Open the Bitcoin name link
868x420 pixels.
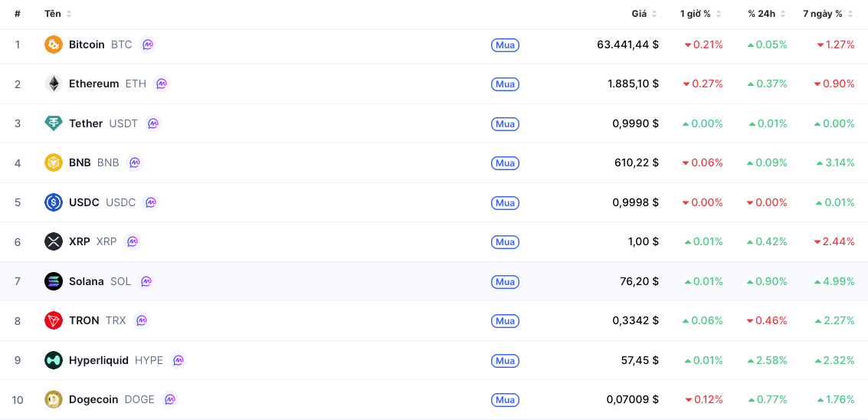click(x=87, y=44)
